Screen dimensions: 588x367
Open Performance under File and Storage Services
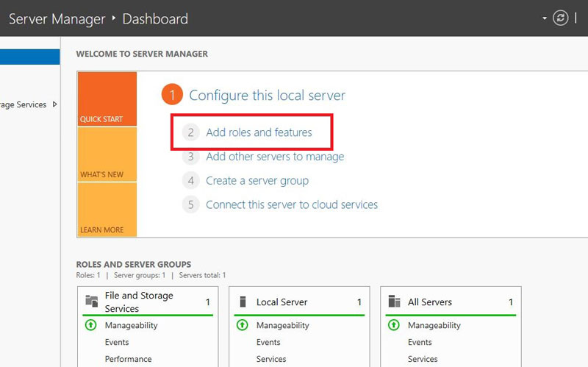(x=128, y=359)
